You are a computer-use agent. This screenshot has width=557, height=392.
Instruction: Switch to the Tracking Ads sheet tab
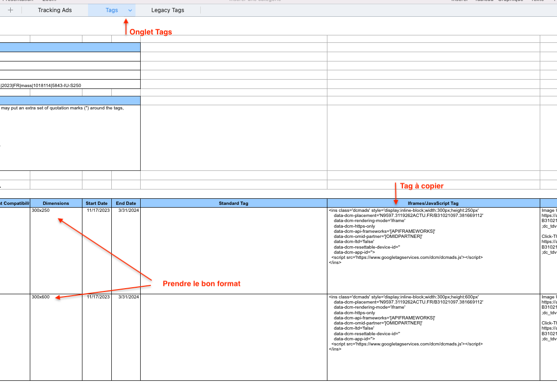pos(54,10)
